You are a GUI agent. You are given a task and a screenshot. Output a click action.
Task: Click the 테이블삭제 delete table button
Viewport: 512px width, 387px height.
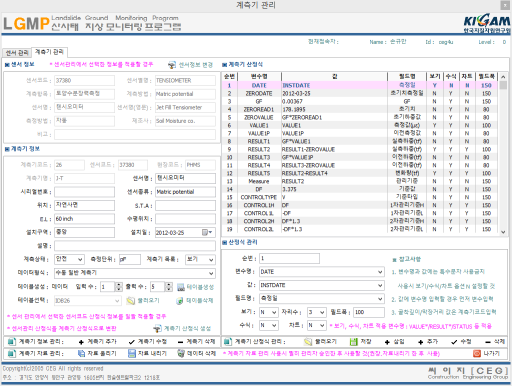point(195,301)
